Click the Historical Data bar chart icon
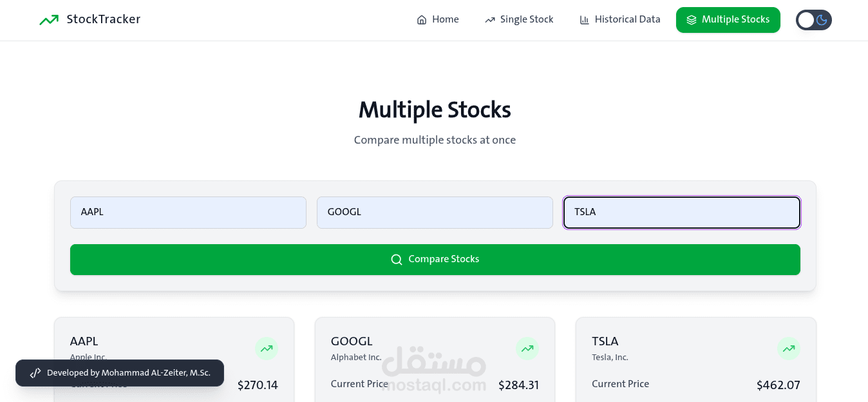The height and width of the screenshot is (402, 868). click(585, 20)
